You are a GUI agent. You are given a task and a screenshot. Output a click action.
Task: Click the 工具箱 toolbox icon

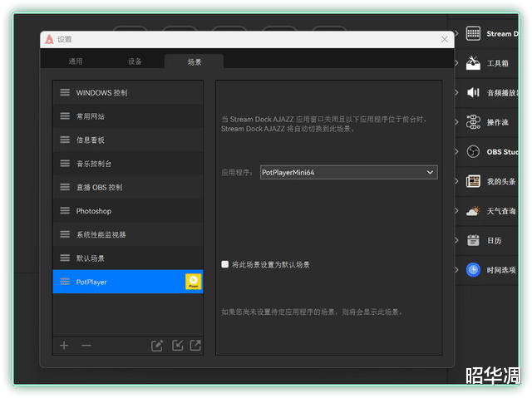473,62
